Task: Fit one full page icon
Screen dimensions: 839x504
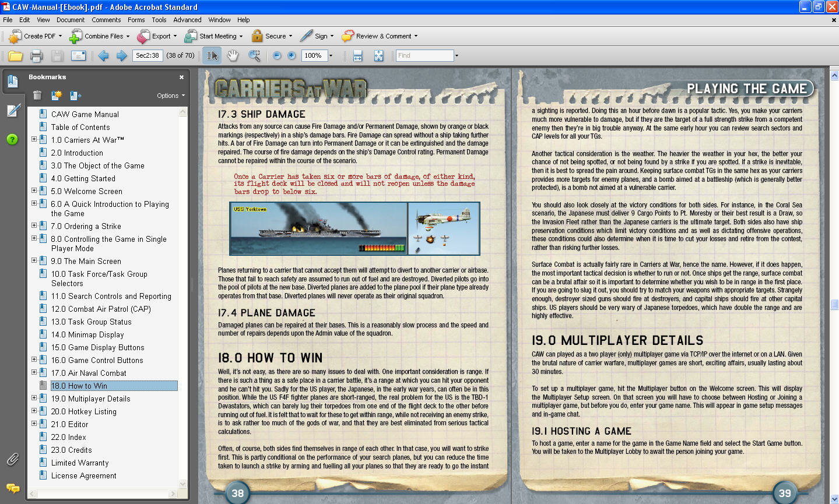Action: tap(378, 56)
